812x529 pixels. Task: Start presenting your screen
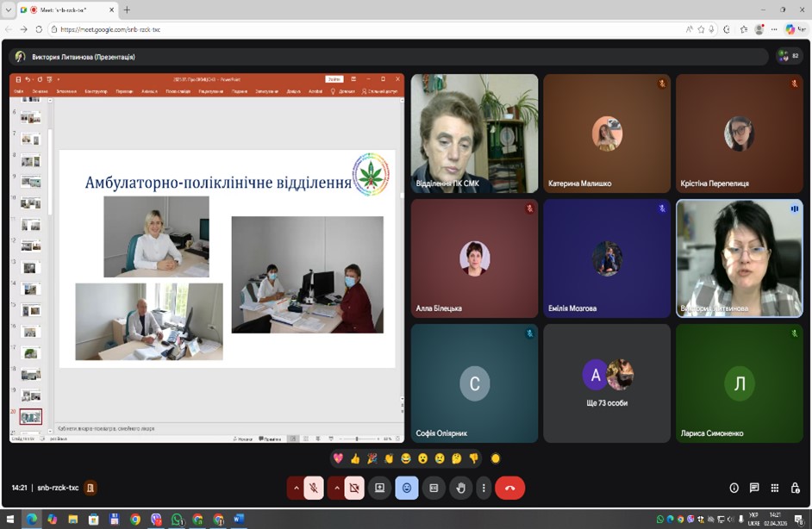(x=379, y=488)
